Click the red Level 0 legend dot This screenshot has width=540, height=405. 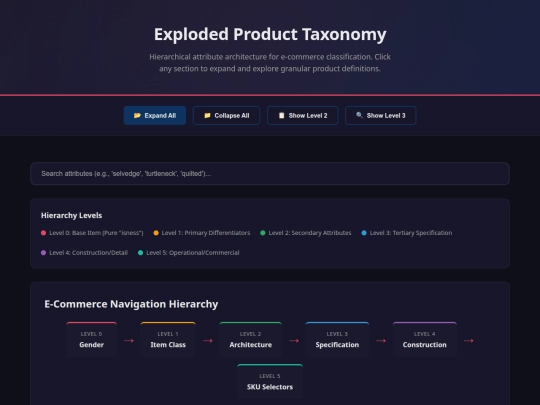point(43,233)
